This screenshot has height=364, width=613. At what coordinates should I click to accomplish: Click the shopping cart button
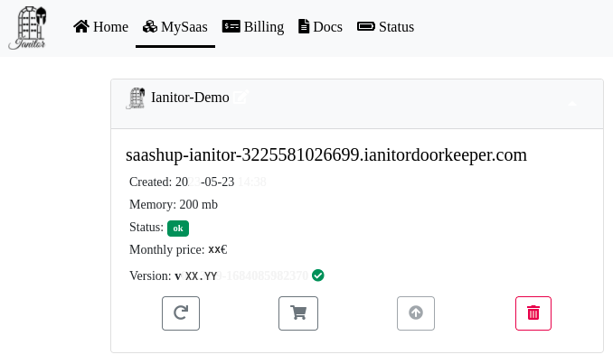298,313
